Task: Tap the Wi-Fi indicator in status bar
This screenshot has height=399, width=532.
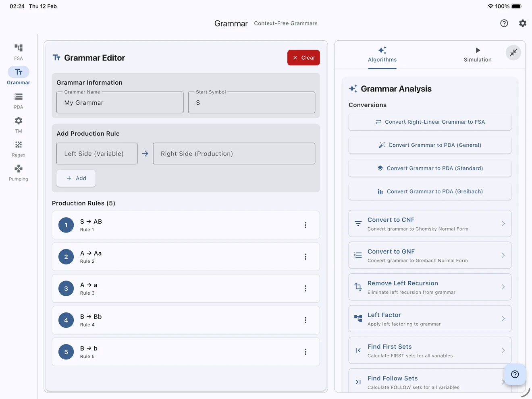Action: [490, 6]
